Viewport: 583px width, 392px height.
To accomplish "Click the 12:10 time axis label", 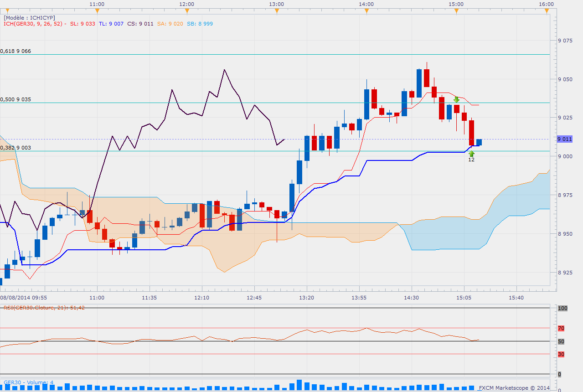I will 201,297.
